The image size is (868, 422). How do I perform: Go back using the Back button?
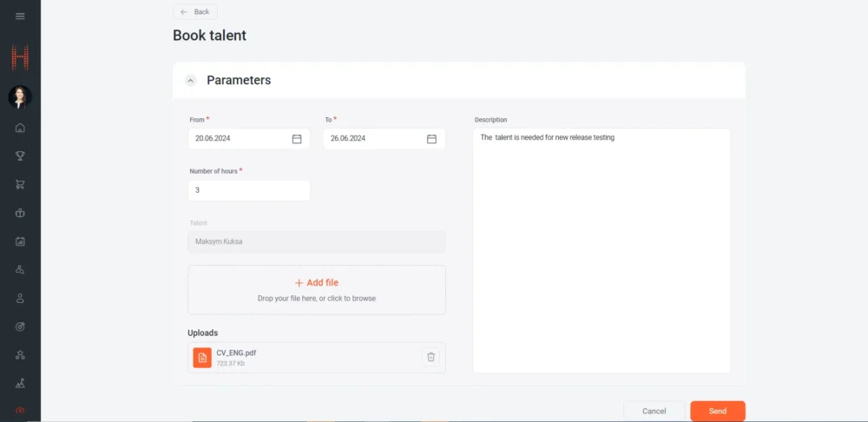click(x=195, y=12)
